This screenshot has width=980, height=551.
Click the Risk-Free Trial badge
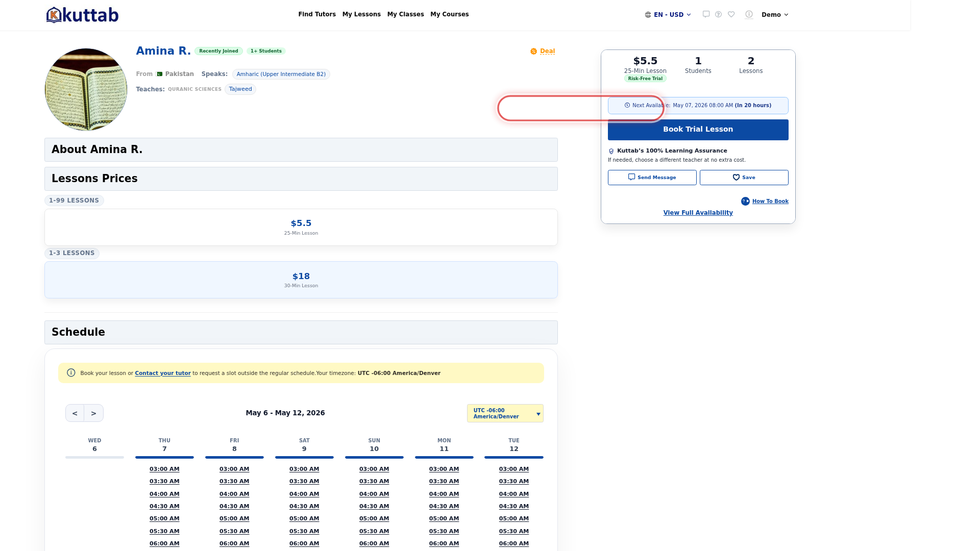coord(645,79)
